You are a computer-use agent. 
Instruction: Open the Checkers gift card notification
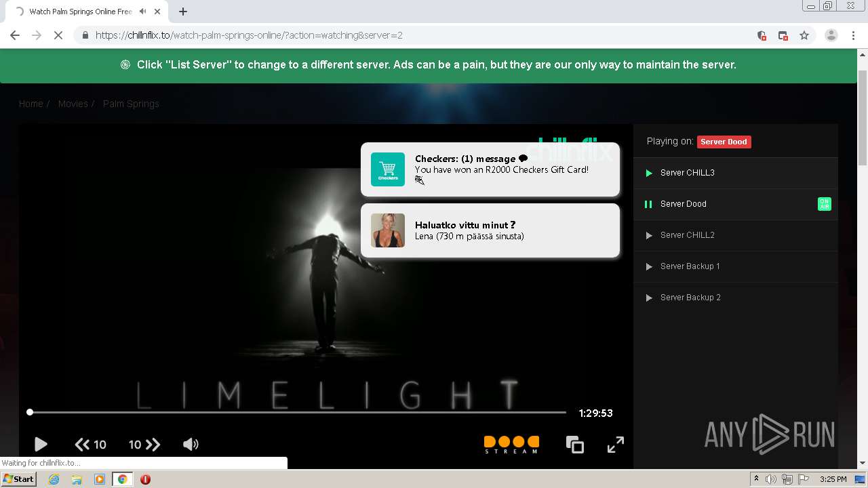coord(490,169)
